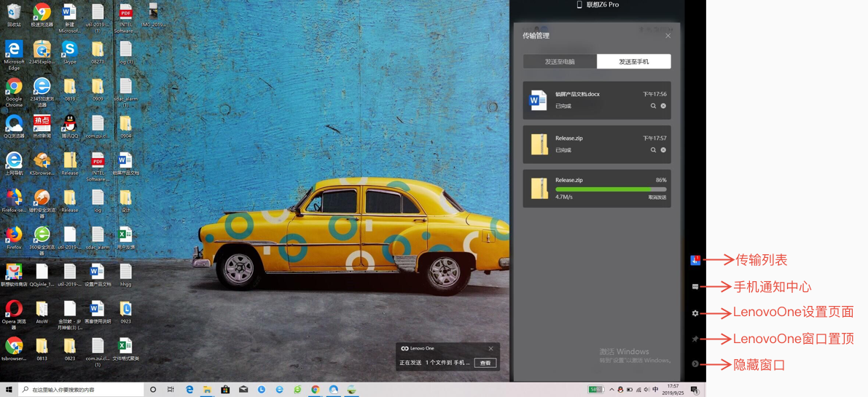The image size is (868, 397).
Task: Open the Windows Start menu
Action: click(x=9, y=390)
